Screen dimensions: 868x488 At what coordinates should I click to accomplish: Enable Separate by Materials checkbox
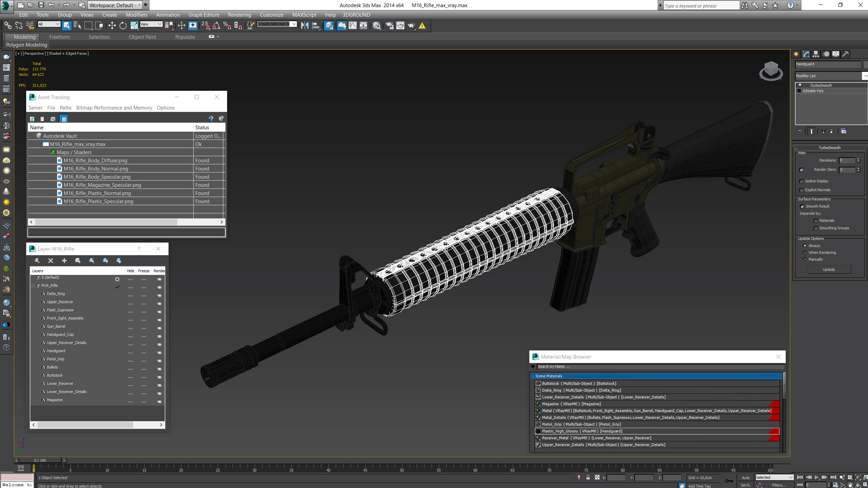point(816,221)
